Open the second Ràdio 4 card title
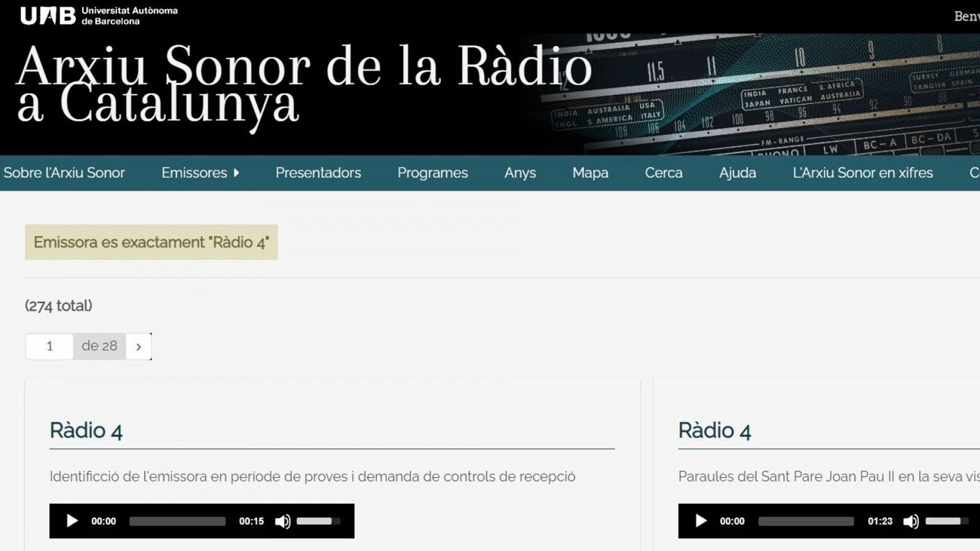This screenshot has height=551, width=980. pos(714,430)
